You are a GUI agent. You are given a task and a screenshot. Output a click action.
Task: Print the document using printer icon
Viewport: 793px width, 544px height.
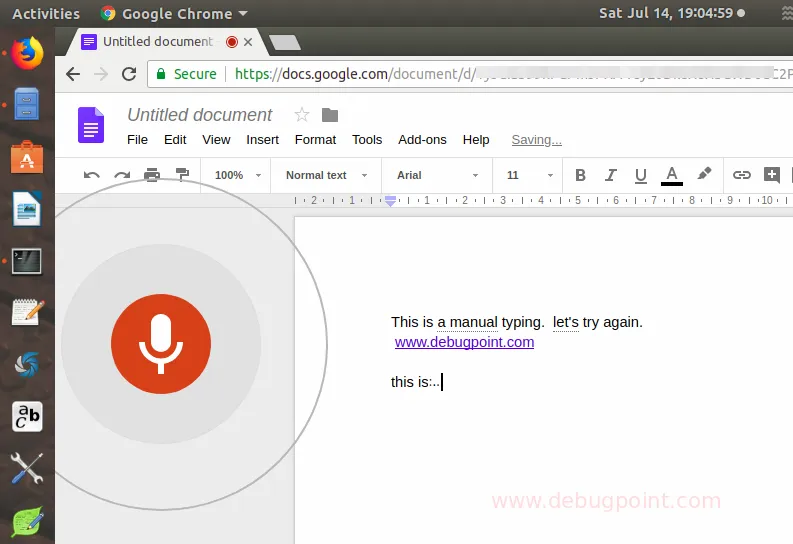pos(152,175)
